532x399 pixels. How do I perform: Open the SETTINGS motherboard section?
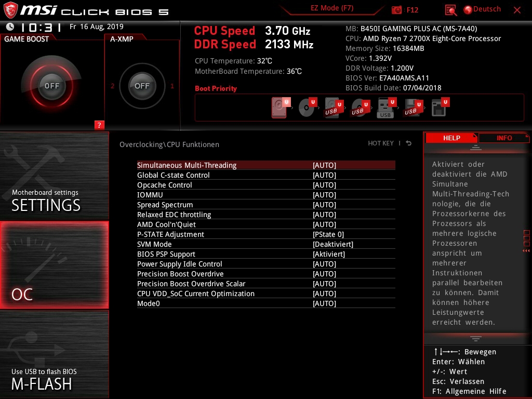(54, 176)
